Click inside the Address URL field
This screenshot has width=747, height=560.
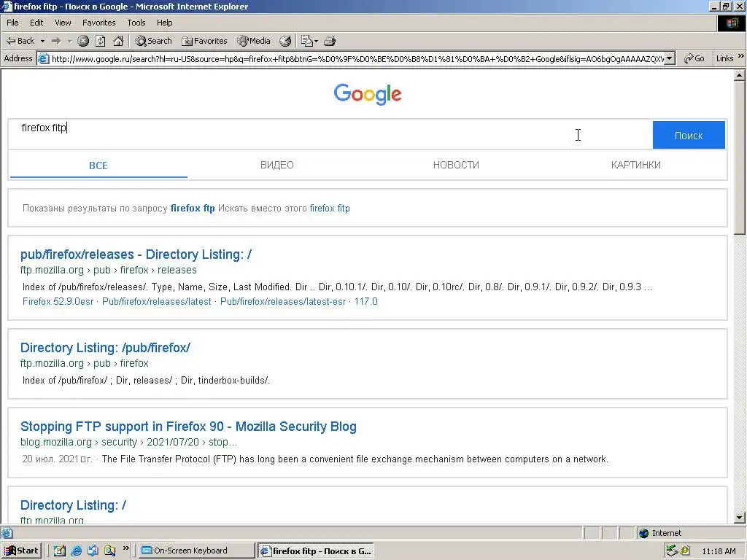(357, 58)
